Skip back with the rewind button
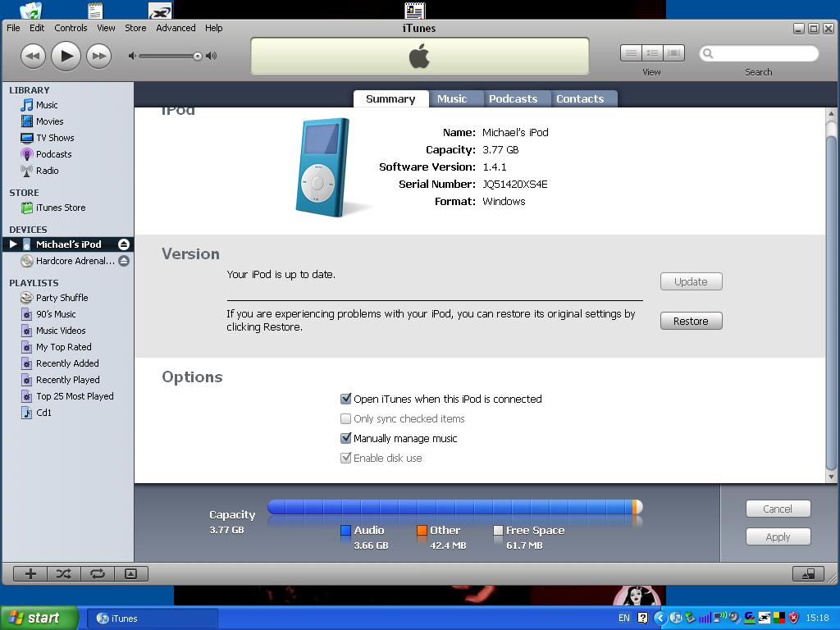Viewport: 840px width, 630px height. coord(33,56)
